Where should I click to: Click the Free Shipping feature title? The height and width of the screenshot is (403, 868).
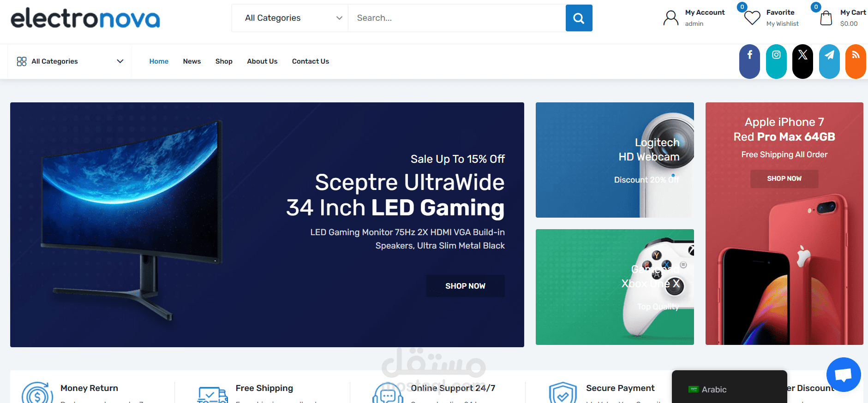[264, 388]
